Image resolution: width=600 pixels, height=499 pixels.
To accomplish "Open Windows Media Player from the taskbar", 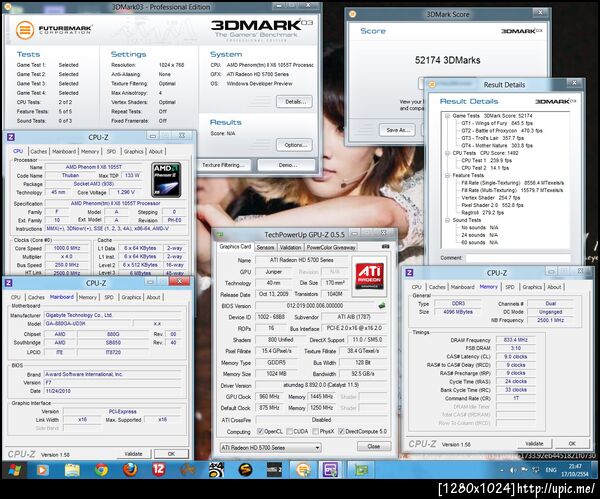I will coord(42,470).
